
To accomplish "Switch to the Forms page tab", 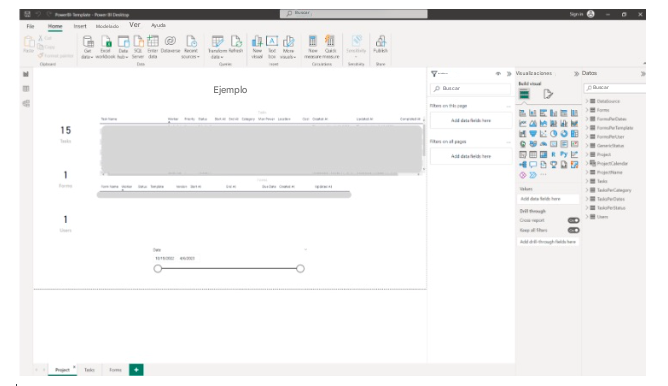I will [115, 370].
